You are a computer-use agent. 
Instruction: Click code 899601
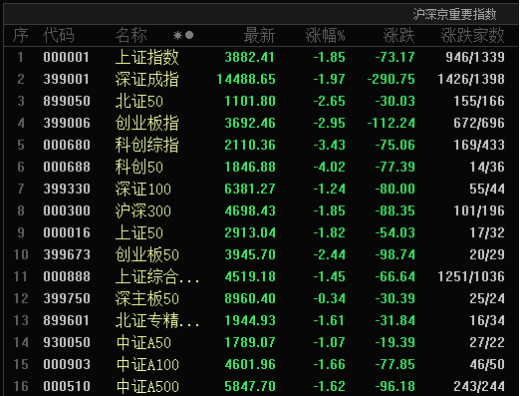pyautogui.click(x=66, y=320)
